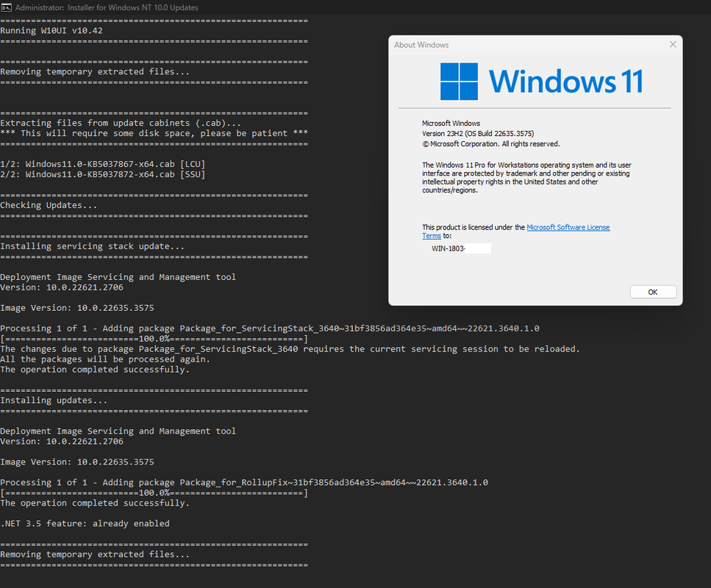711x588 pixels.
Task: Select the Package_for_ServicingStack_3640 processing line
Action: click(270, 329)
